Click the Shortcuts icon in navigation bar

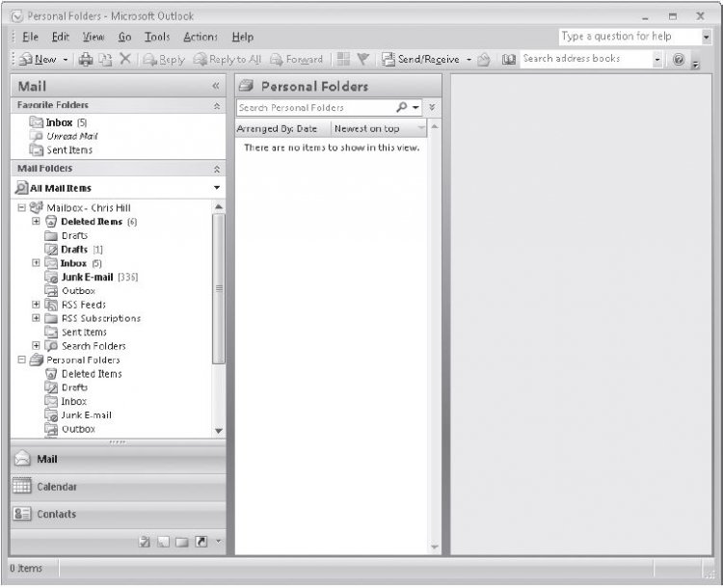pos(201,542)
